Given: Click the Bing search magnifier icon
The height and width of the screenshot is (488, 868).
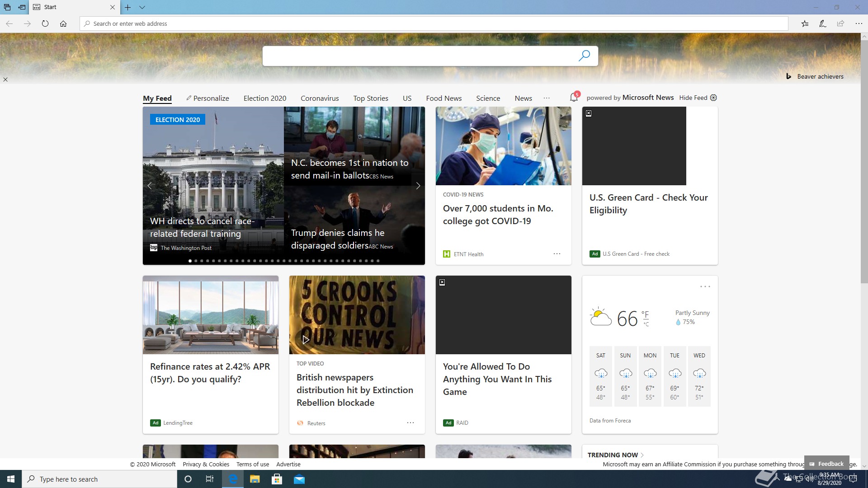Looking at the screenshot, I should pos(584,56).
